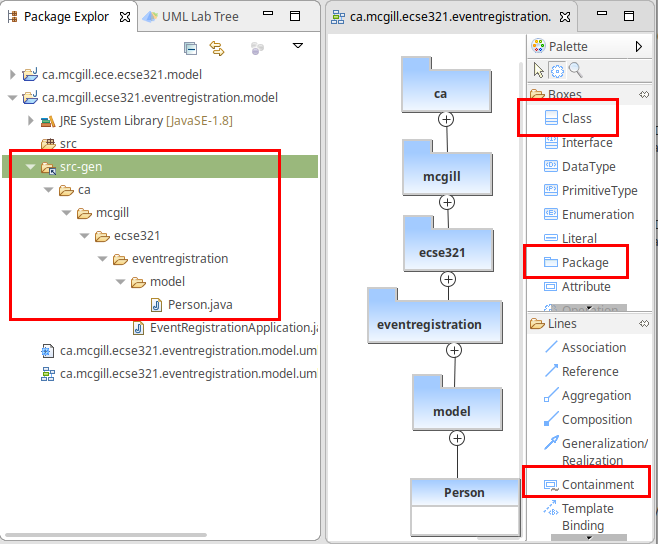Select the src folder
Screen dimensions: 658x544
[59, 144]
